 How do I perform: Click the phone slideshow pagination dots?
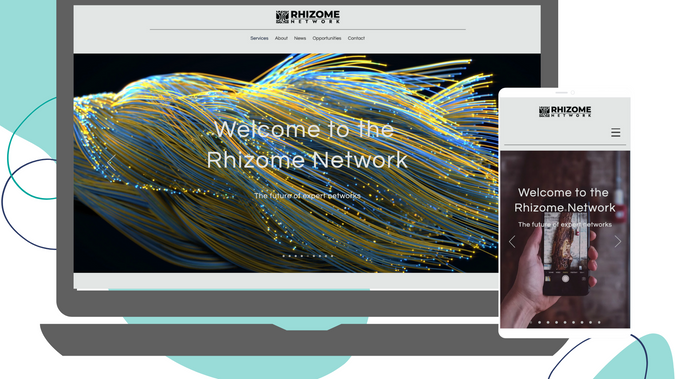click(x=565, y=322)
